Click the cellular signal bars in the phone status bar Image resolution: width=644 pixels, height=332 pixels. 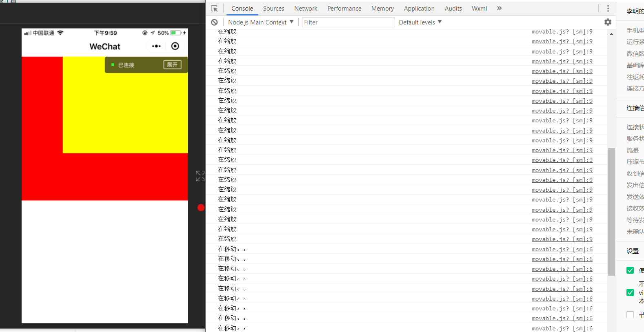tap(28, 33)
